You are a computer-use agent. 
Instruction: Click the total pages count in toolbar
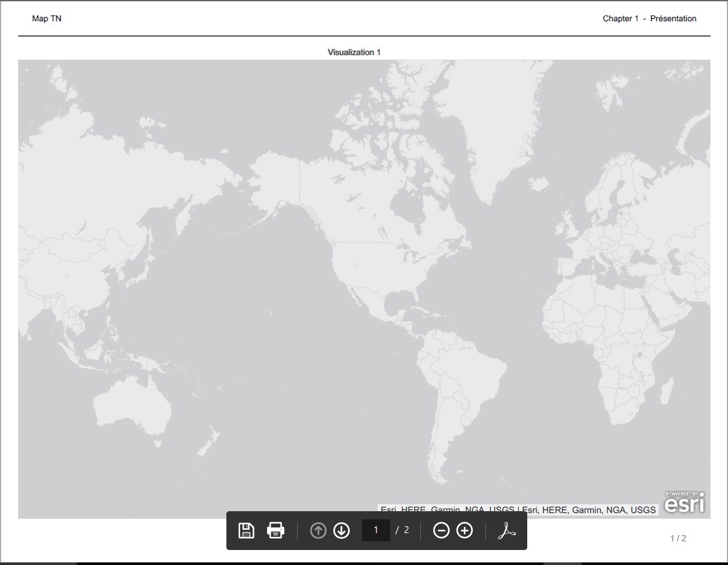[407, 530]
